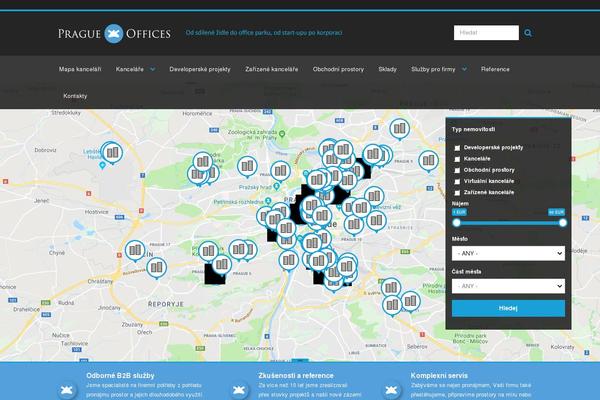The height and width of the screenshot is (400, 600).
Task: Open Zařízené kanceláře menu item
Action: click(272, 69)
